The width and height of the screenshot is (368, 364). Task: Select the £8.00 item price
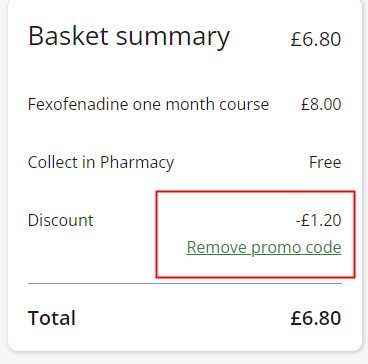[321, 105]
